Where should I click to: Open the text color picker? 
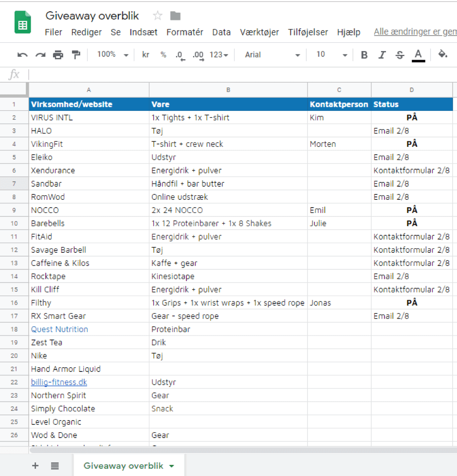[x=419, y=55]
